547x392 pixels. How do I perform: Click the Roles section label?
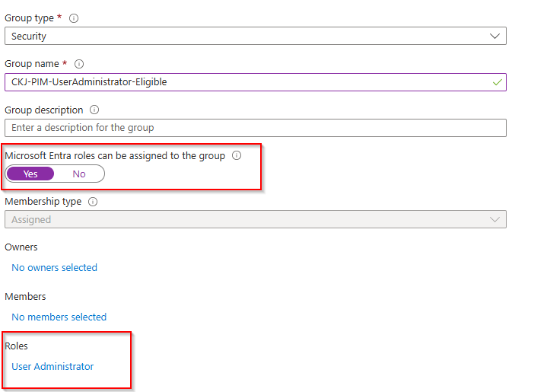click(x=17, y=346)
